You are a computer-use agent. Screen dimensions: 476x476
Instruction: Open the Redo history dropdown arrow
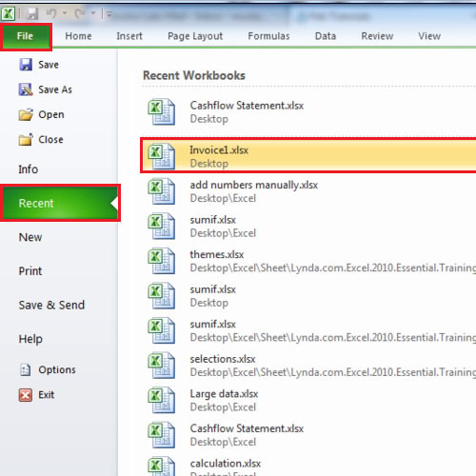click(93, 13)
